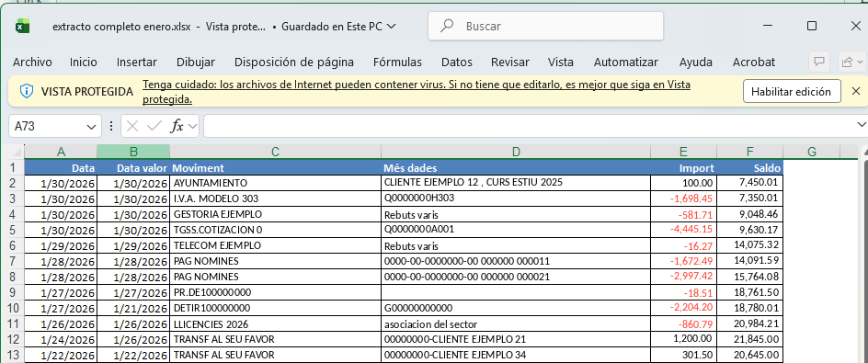
Task: Select the CLIENTE EJEMPLO 12 , CURS ESTIU cell
Action: coord(516,183)
